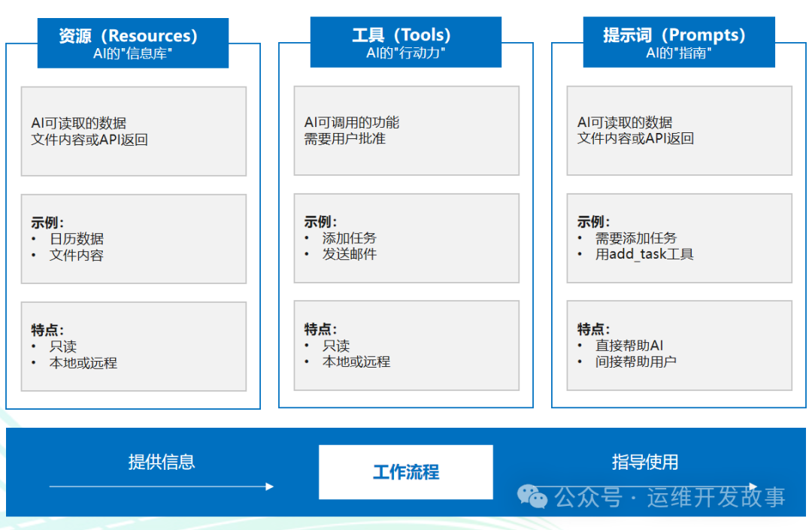Click the 示例: label under Prompts
812x530 pixels.
[x=593, y=222]
